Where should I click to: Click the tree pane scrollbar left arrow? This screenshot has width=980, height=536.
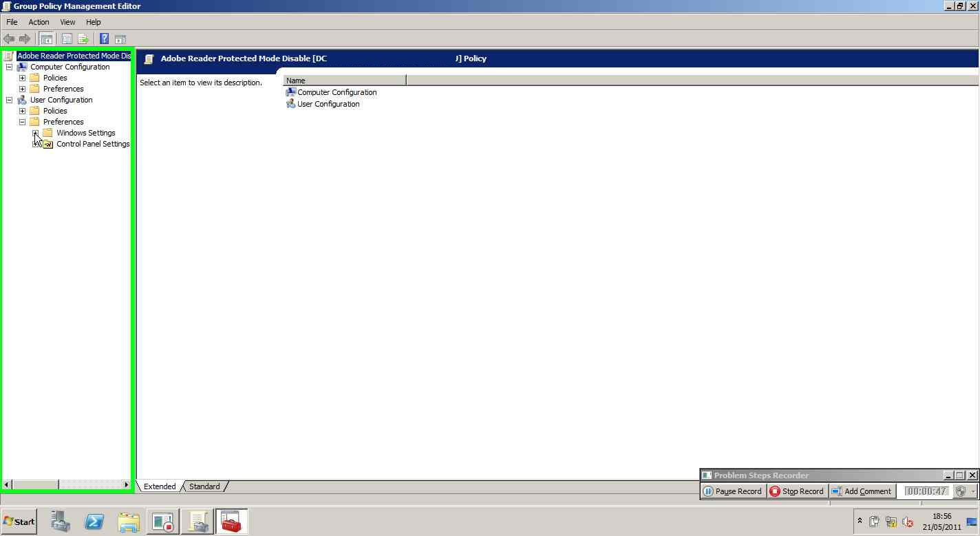7,485
